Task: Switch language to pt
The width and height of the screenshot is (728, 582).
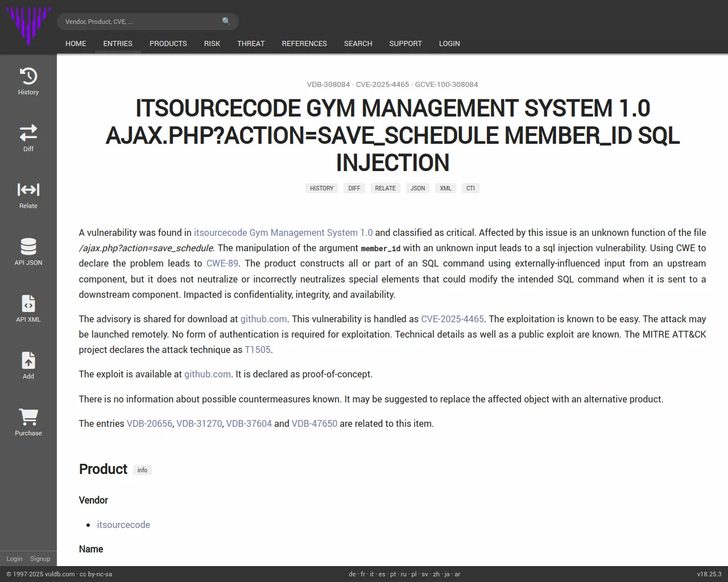Action: [393, 574]
